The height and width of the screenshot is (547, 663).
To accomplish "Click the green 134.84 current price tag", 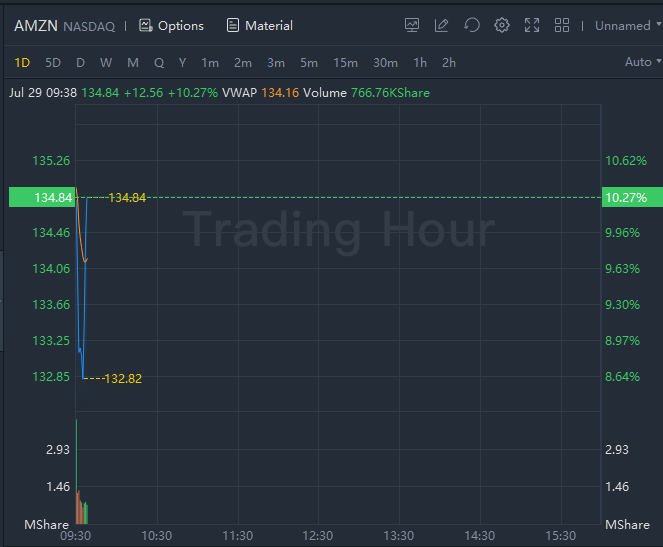I will pos(42,197).
